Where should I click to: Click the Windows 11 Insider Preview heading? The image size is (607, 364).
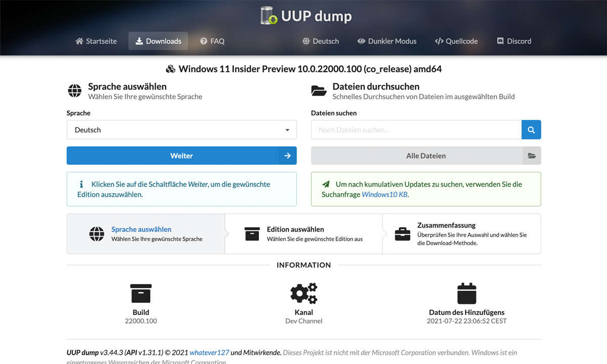point(310,69)
